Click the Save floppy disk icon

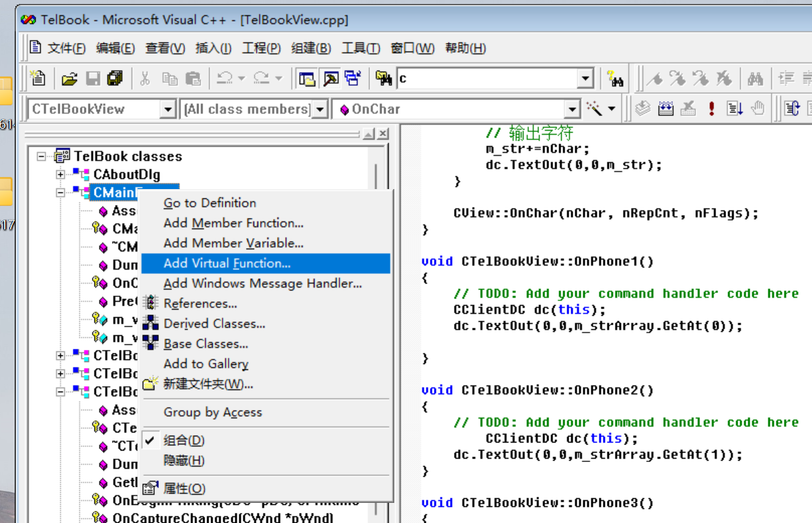click(93, 78)
